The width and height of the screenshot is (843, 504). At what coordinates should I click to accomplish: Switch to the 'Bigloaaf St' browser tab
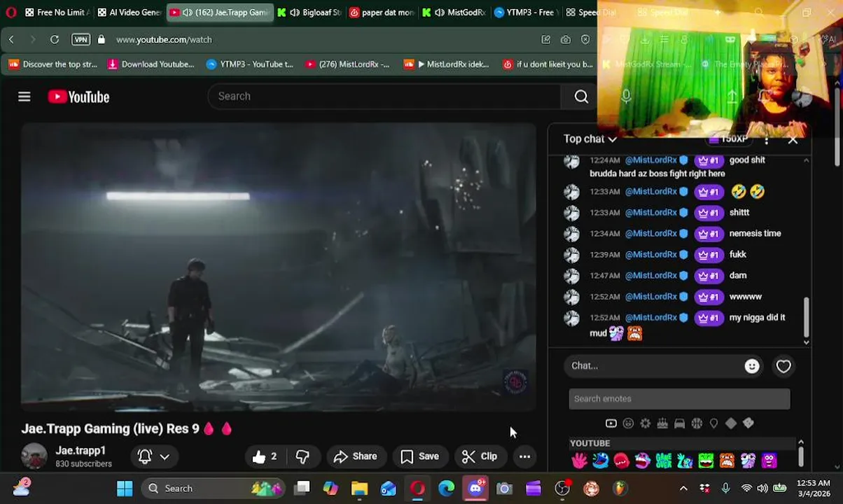(x=309, y=12)
